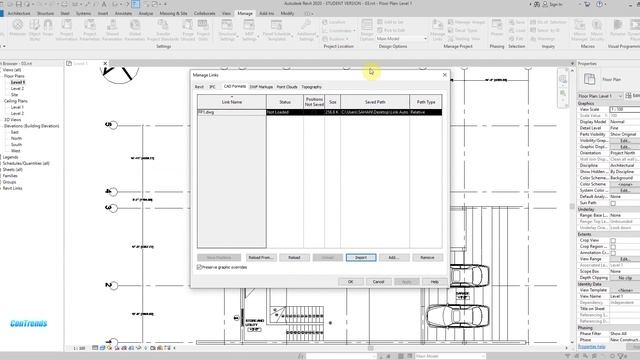Open the Properties help link
Screen dimensions: 640x360
pyautogui.click(x=591, y=347)
